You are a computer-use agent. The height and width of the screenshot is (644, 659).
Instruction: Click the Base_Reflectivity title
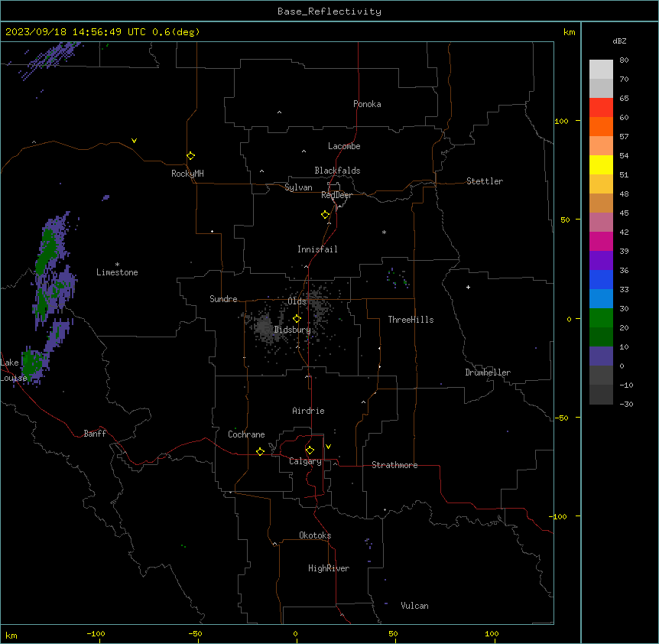[x=329, y=11]
